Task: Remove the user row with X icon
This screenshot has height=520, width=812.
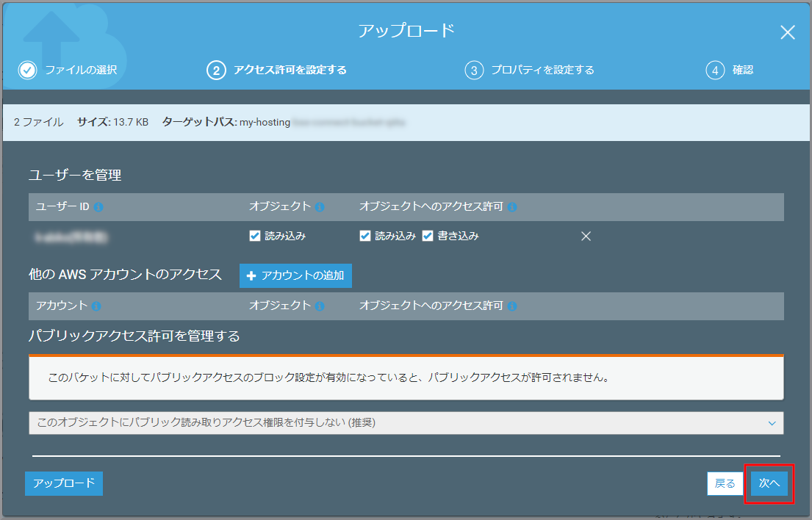Action: 586,236
